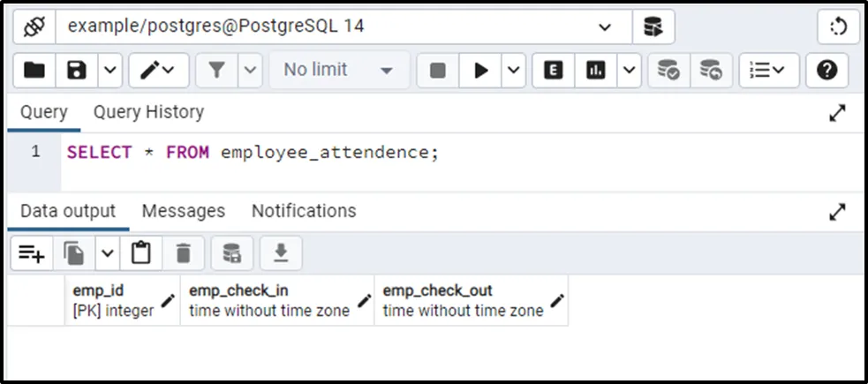
Task: Run the query with Execute button
Action: (481, 71)
